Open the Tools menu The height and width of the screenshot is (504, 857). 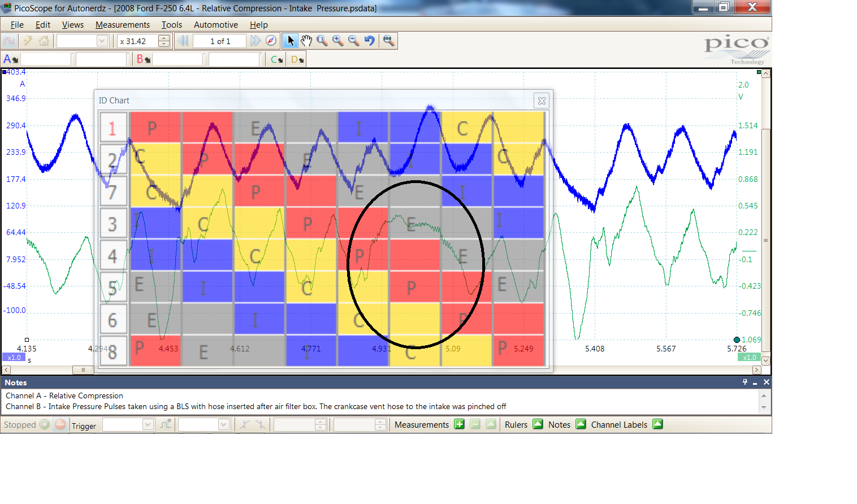pos(172,25)
